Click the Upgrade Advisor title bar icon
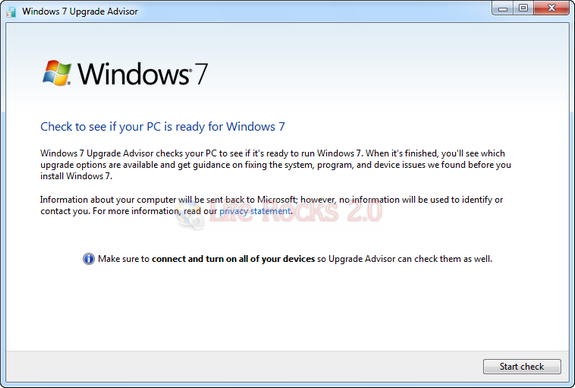 pos(11,12)
